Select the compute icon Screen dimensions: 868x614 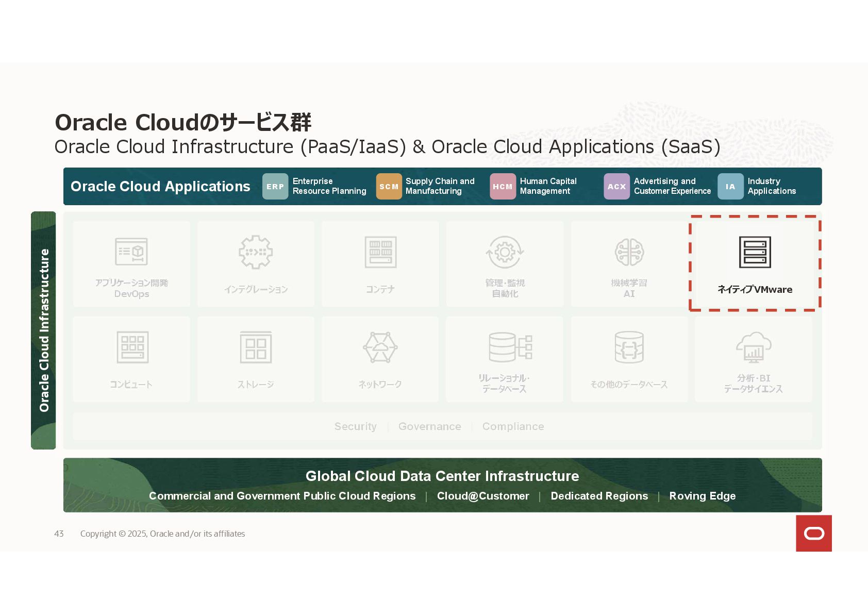132,347
